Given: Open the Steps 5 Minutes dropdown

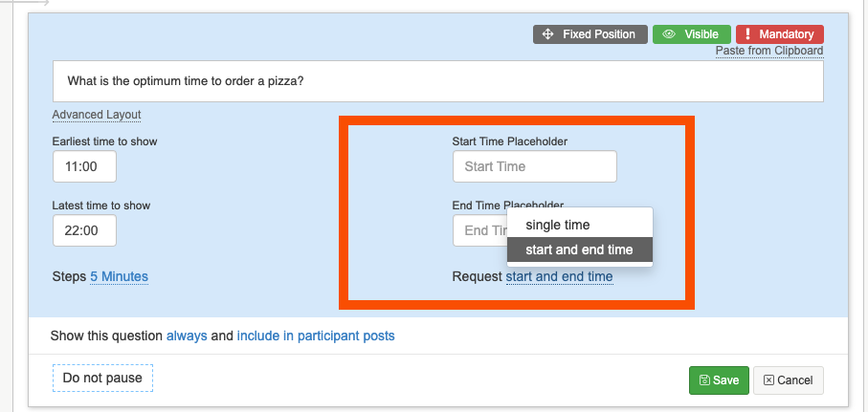Looking at the screenshot, I should (119, 276).
